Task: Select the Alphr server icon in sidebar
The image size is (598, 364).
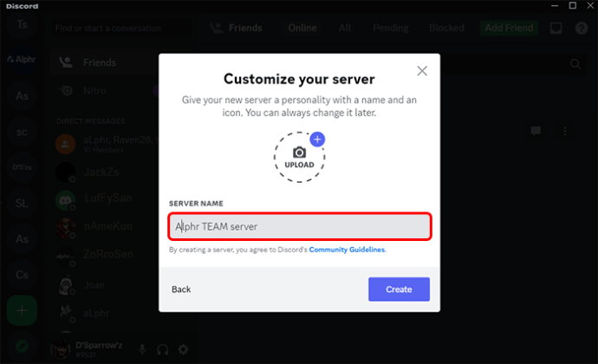Action: pos(22,60)
